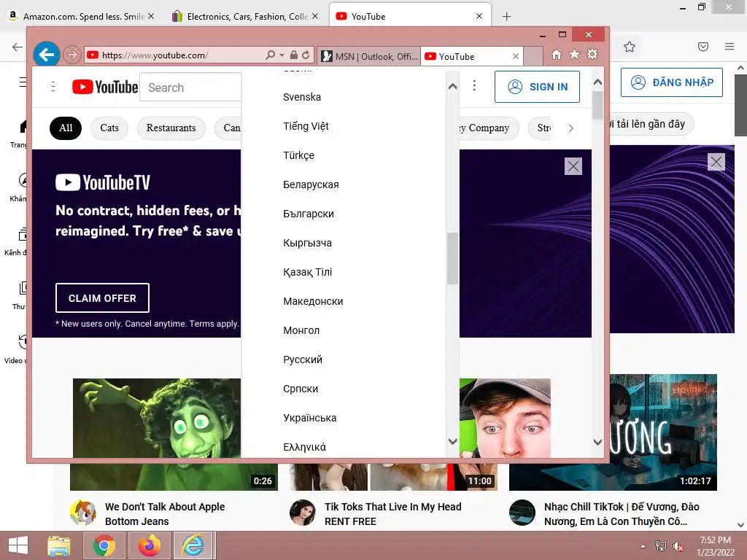The width and height of the screenshot is (747, 560).
Task: Click language list scroll up arrow
Action: [x=453, y=87]
